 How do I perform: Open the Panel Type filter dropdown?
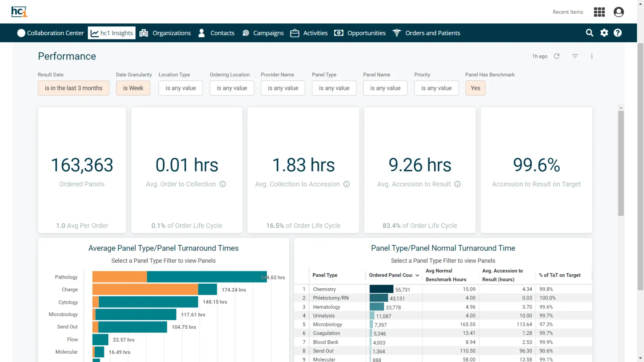334,88
